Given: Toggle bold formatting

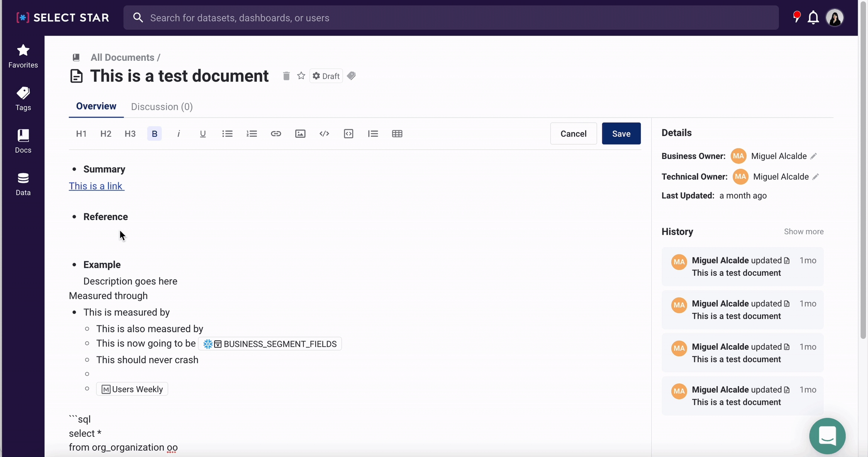Looking at the screenshot, I should pos(154,134).
